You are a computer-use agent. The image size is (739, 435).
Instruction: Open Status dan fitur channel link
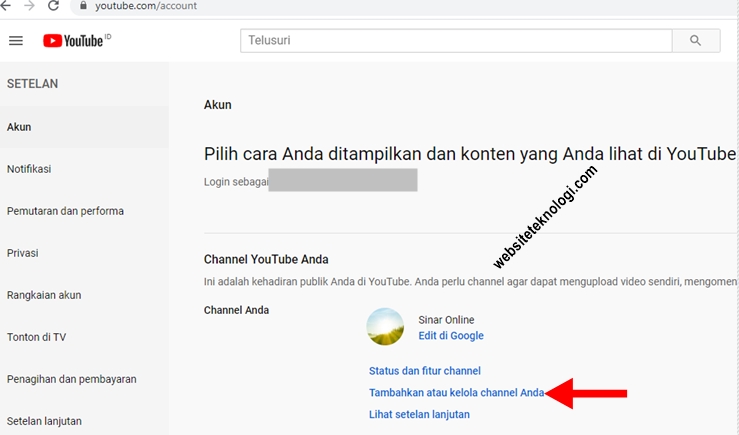click(425, 371)
